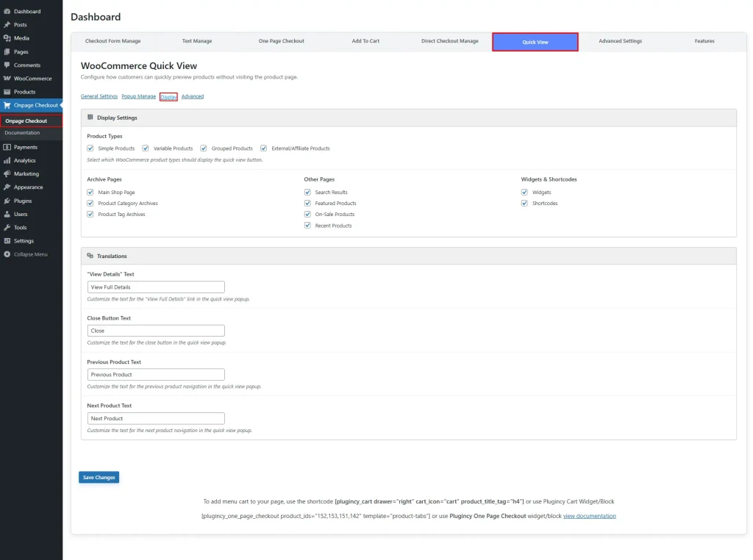Open General Settings sub-link
This screenshot has width=753, height=560.
[99, 96]
